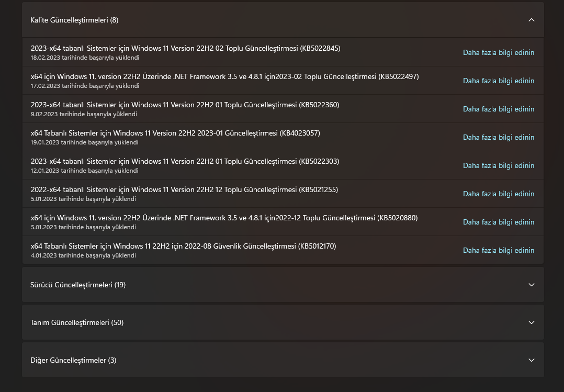Click the KB4023057 2023-01 update title
The width and height of the screenshot is (564, 392).
[x=175, y=133]
